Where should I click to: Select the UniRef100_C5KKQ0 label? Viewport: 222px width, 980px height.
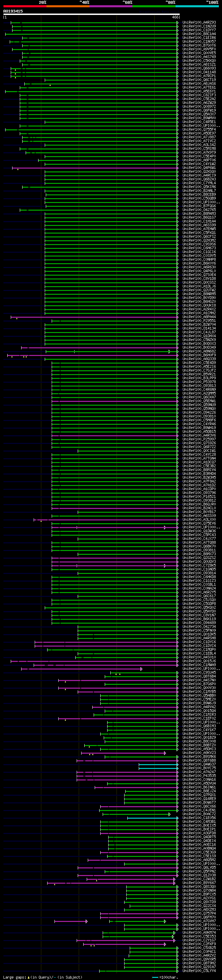click(x=199, y=60)
